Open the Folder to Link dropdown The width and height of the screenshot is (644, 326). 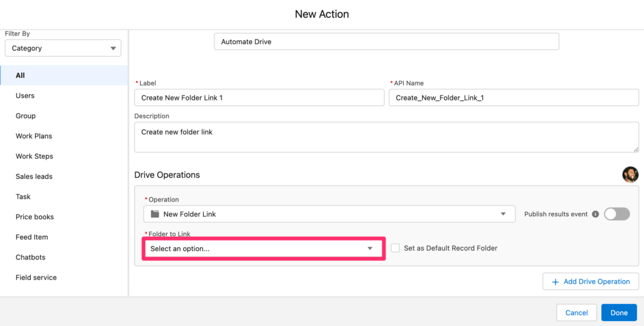pyautogui.click(x=264, y=249)
